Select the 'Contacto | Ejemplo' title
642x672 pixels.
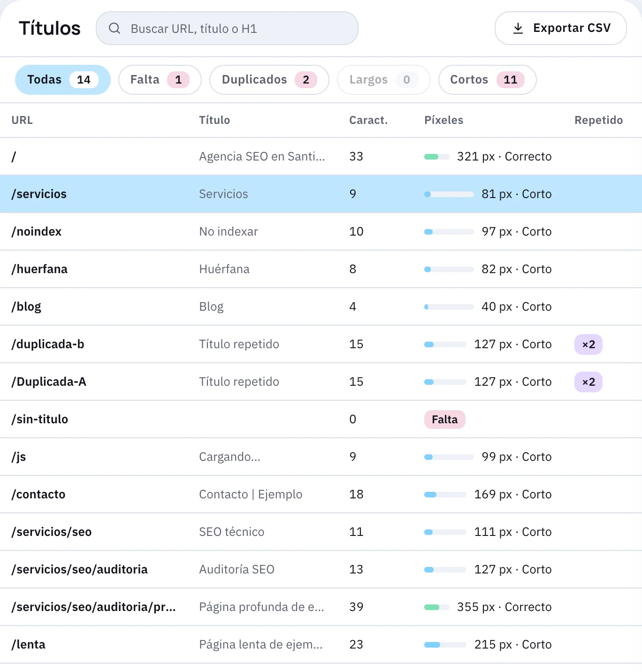[251, 495]
